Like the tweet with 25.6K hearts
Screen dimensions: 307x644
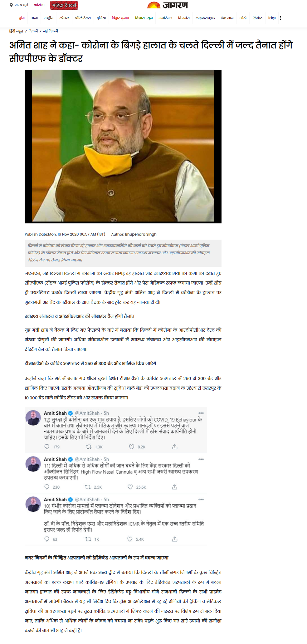[130, 487]
